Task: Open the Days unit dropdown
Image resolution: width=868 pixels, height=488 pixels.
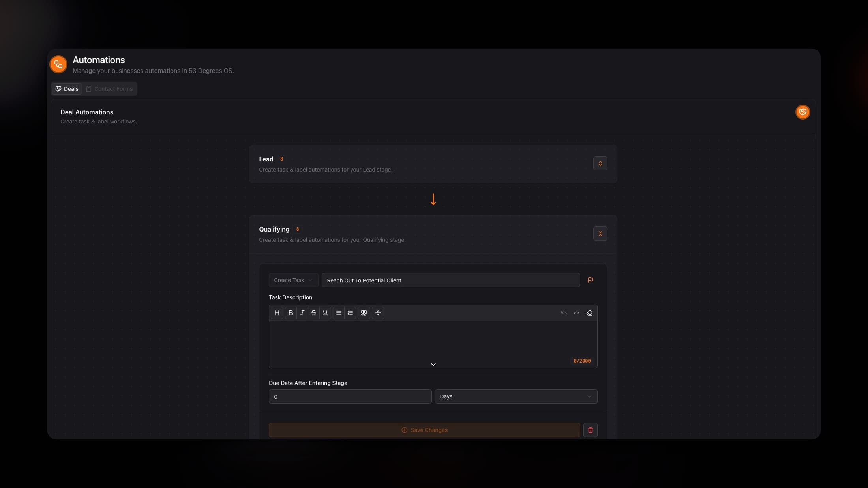Action: pyautogui.click(x=516, y=396)
